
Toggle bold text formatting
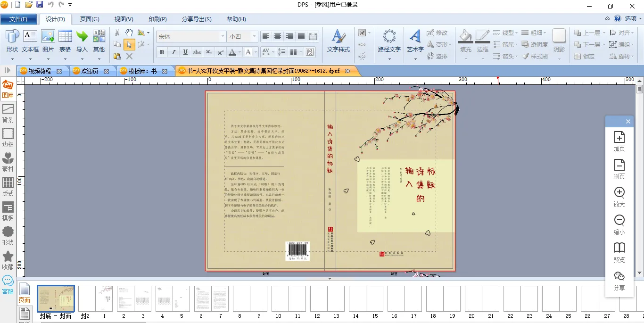click(162, 52)
